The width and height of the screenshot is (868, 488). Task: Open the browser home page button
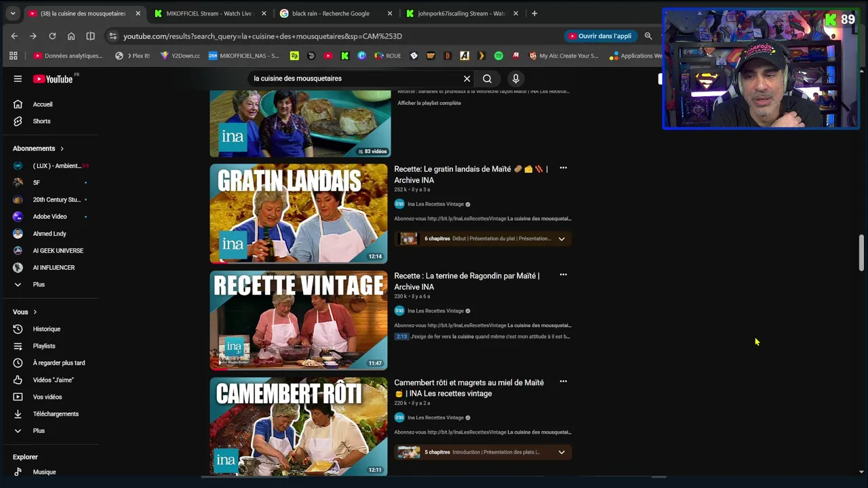[x=71, y=36]
